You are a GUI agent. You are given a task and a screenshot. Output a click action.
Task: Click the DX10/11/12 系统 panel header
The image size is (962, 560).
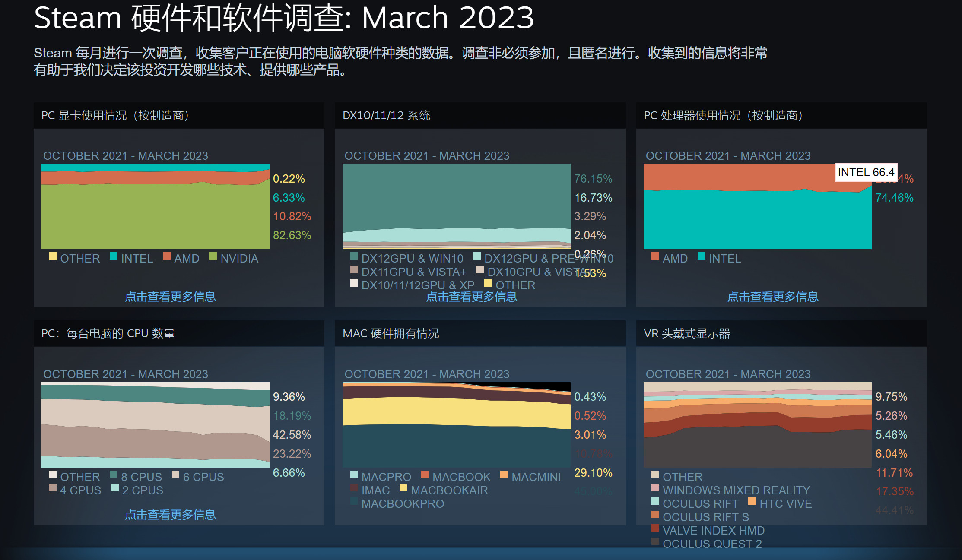[480, 115]
